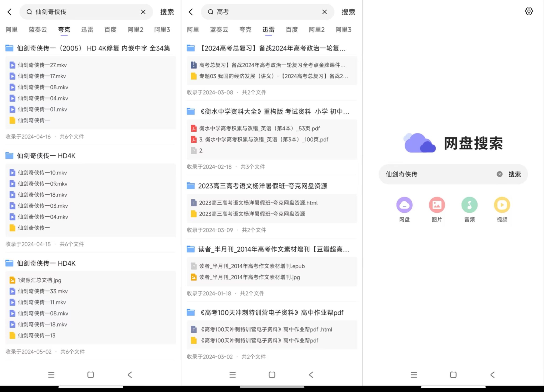Switch to 夸克 tab in 高考 results

click(245, 30)
